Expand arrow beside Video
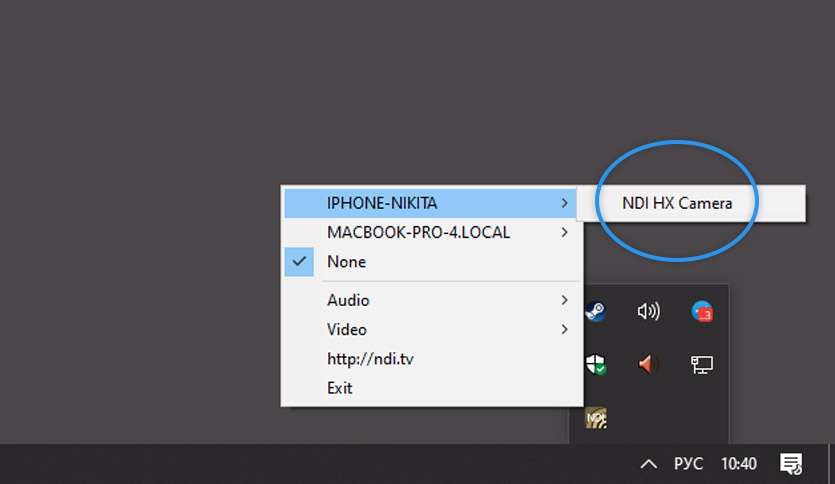The width and height of the screenshot is (835, 484). coord(564,330)
